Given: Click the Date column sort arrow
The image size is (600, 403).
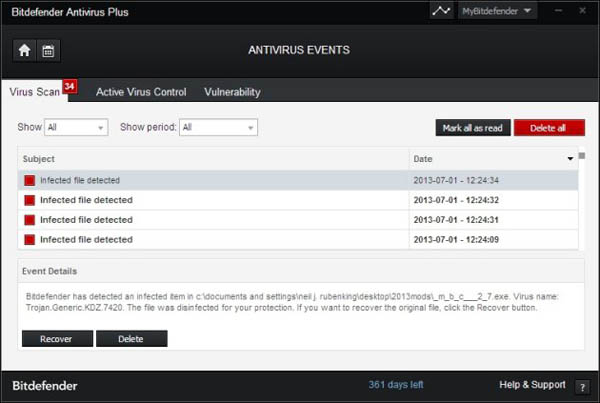Looking at the screenshot, I should point(570,159).
